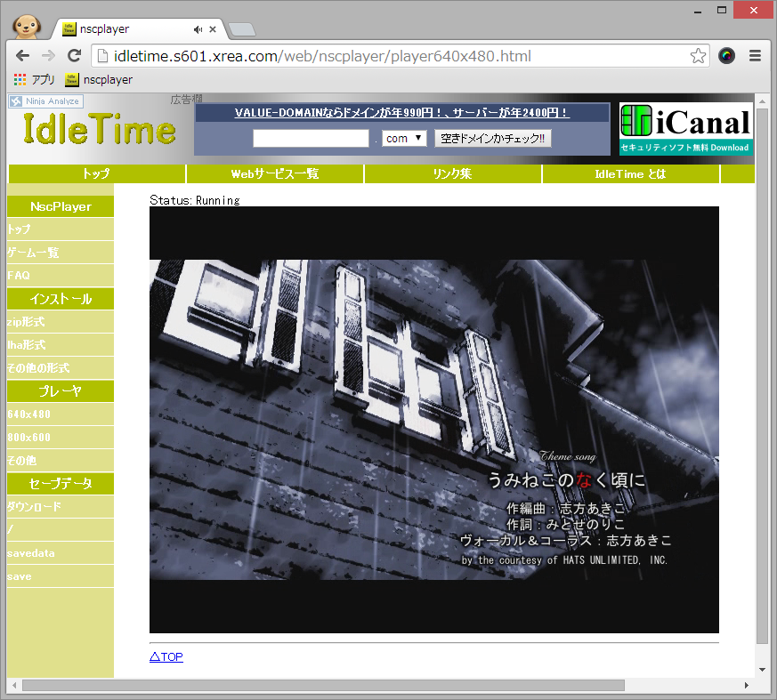
Task: Reload the page with the refresh icon
Action: click(75, 56)
